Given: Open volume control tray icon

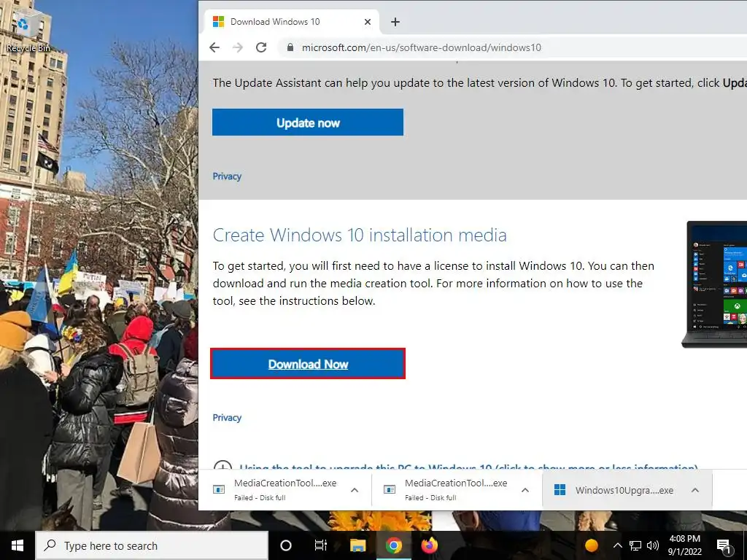Looking at the screenshot, I should [653, 545].
